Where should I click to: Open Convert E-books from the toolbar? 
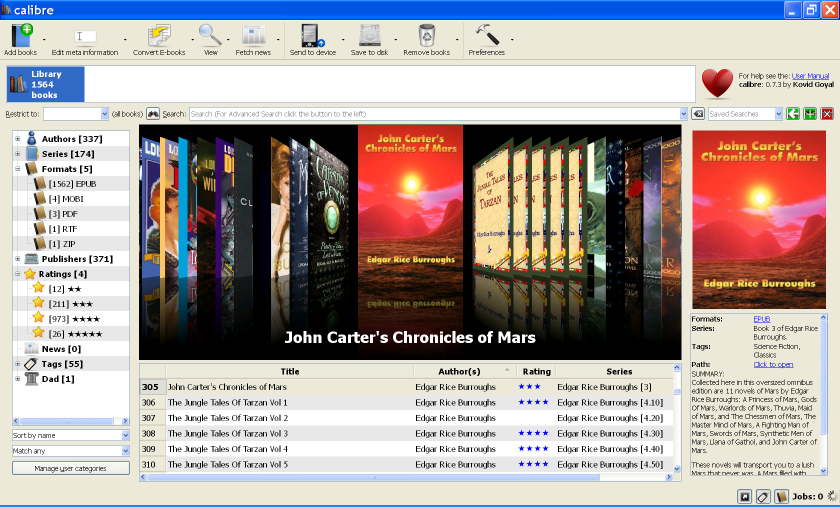159,35
